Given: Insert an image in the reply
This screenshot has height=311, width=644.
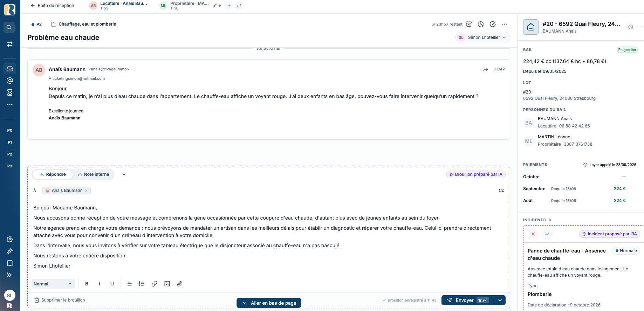Looking at the screenshot, I should pos(167,284).
